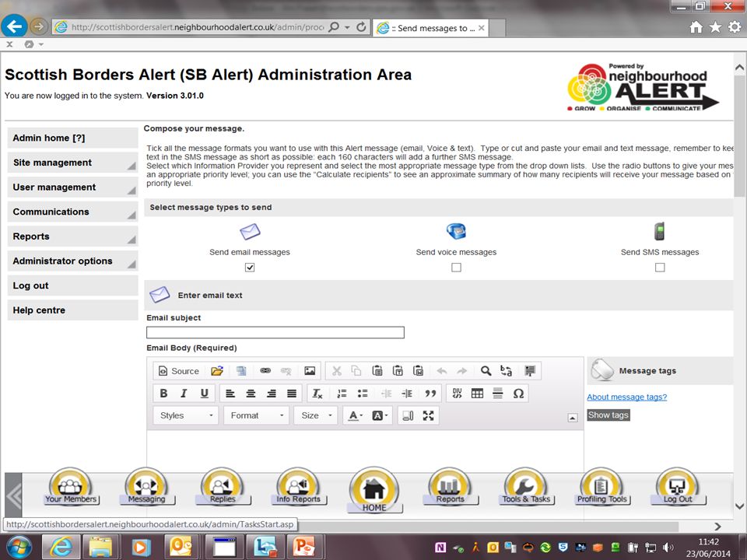Expand the Reports sidebar menu
Image resolution: width=747 pixels, height=560 pixels.
73,236
